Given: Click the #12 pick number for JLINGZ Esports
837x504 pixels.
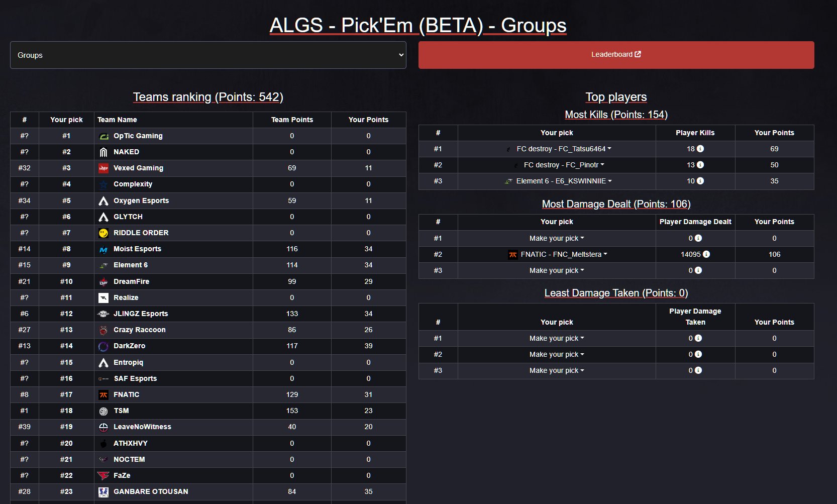Looking at the screenshot, I should coord(66,314).
